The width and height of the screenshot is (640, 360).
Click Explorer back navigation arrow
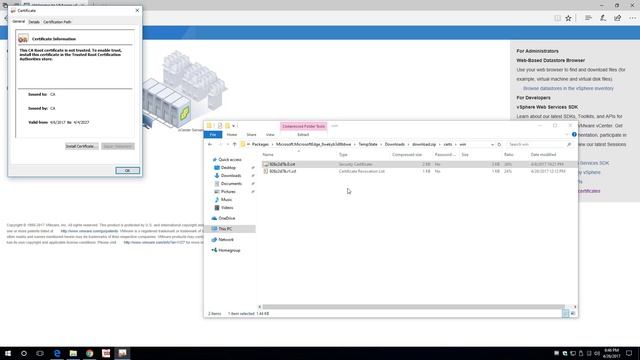(x=210, y=144)
